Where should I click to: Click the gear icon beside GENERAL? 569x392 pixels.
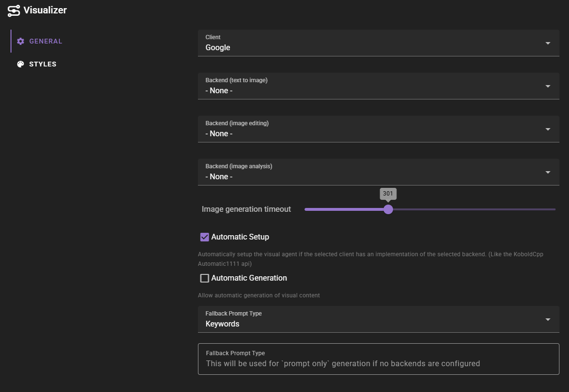pos(21,41)
